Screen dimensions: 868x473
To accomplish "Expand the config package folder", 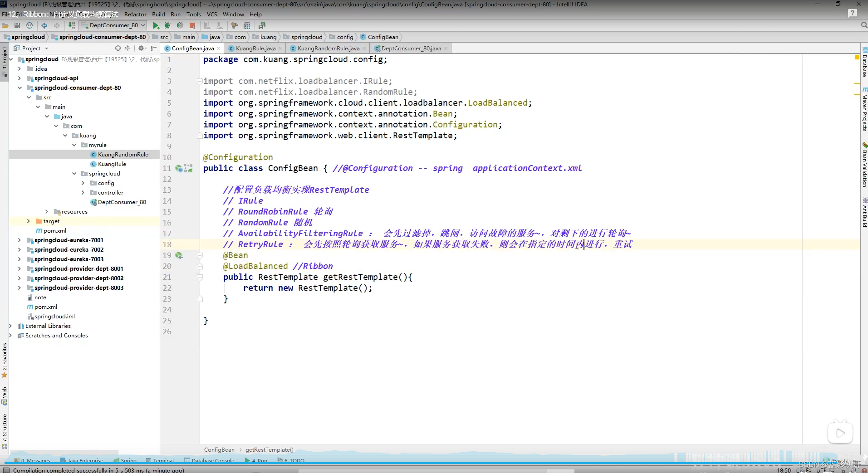I will [x=83, y=183].
